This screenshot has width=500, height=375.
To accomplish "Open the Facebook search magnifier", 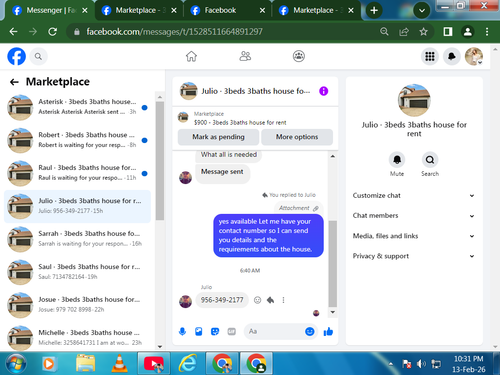I will pyautogui.click(x=38, y=56).
